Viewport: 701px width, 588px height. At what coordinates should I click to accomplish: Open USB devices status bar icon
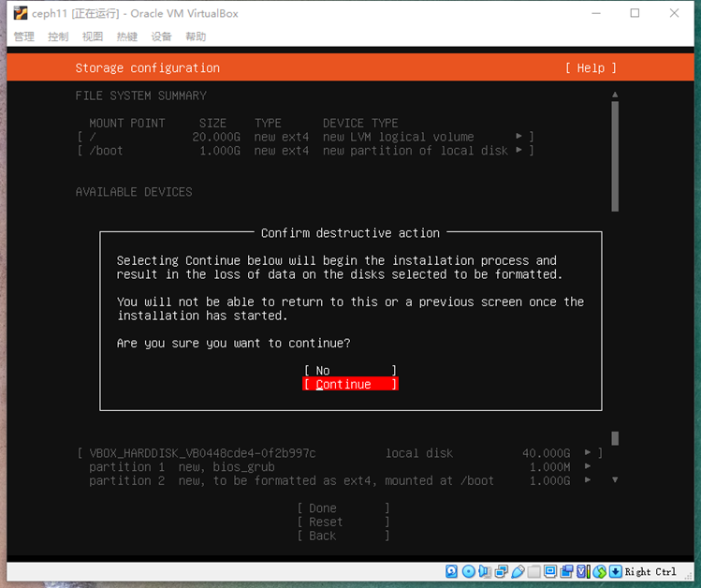tap(518, 571)
